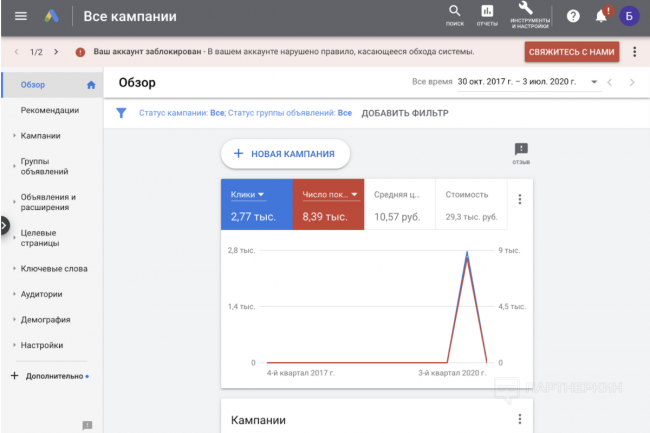Click the help question mark icon

coord(573,16)
